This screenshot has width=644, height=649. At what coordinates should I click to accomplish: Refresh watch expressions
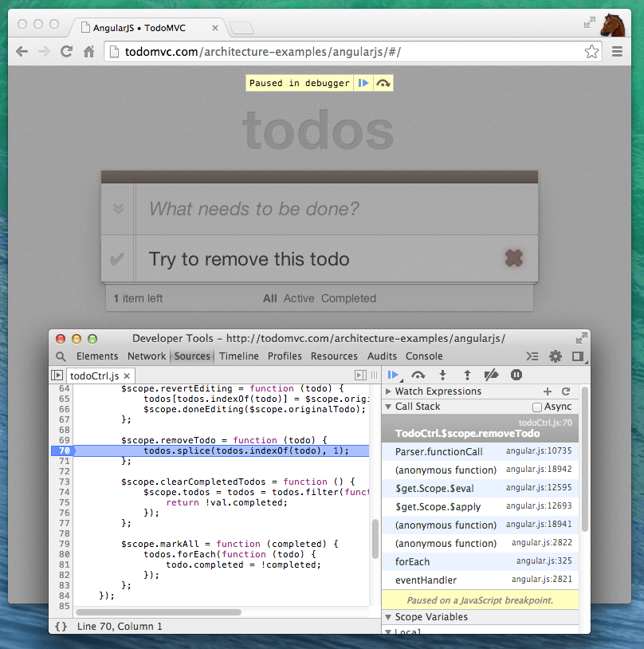pos(566,391)
